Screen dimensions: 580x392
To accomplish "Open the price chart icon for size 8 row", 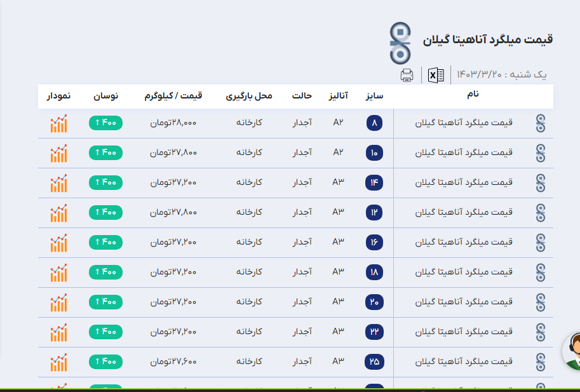I will tap(58, 123).
